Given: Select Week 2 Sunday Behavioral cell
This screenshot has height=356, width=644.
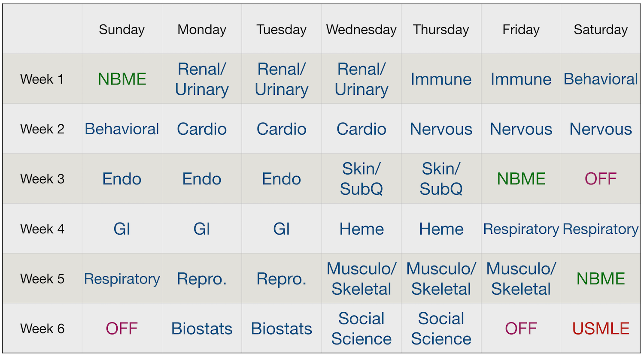Looking at the screenshot, I should (122, 129).
